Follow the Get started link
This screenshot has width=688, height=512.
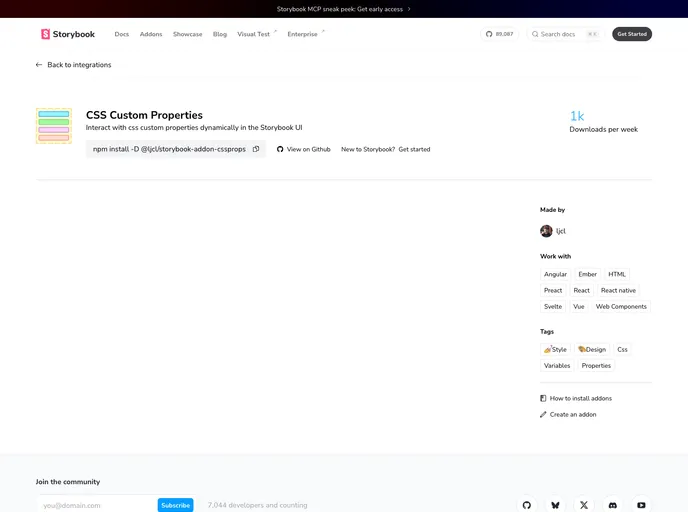tap(414, 149)
